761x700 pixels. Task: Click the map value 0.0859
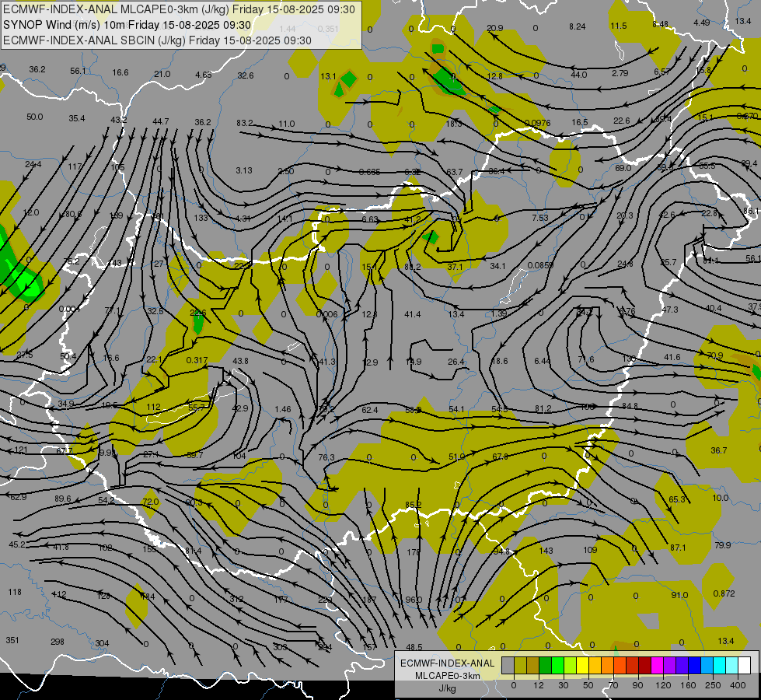(x=540, y=265)
